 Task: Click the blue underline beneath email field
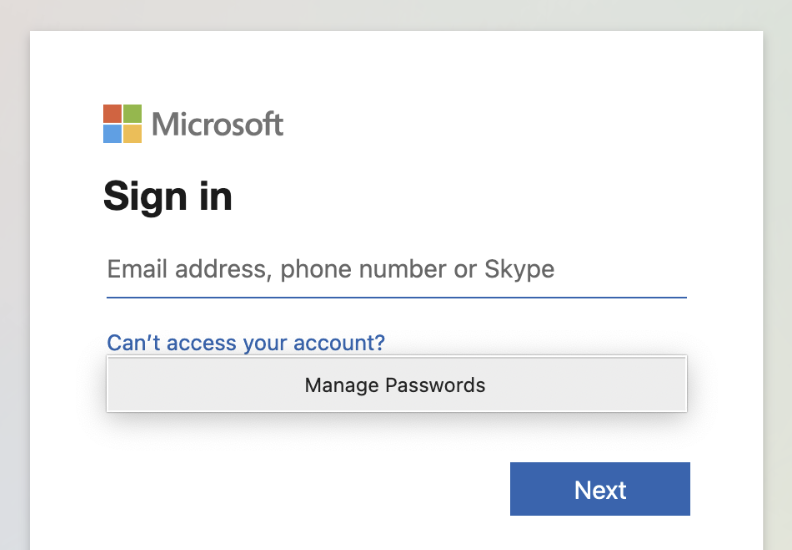tap(396, 297)
